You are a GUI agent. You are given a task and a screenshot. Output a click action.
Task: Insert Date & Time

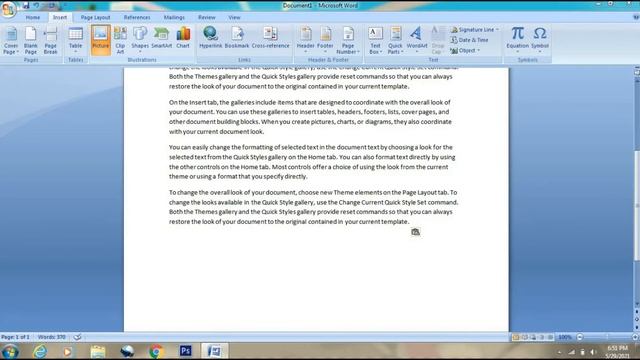[x=469, y=40]
